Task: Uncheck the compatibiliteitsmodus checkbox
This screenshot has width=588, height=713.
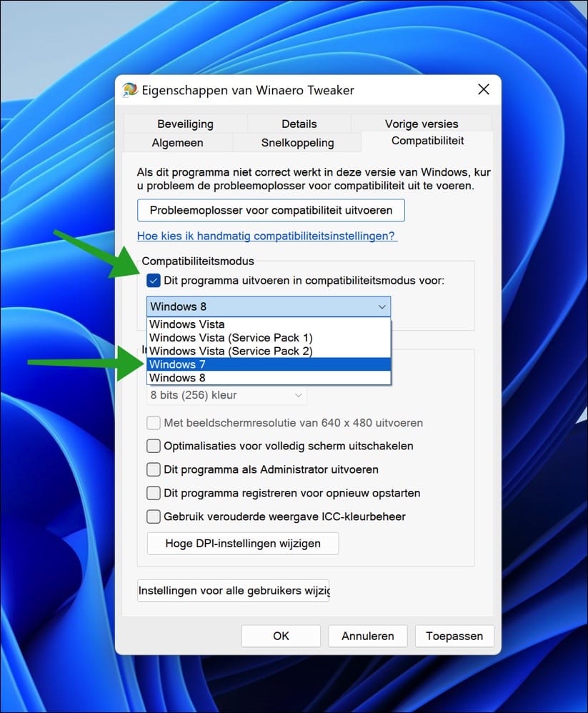Action: click(153, 280)
